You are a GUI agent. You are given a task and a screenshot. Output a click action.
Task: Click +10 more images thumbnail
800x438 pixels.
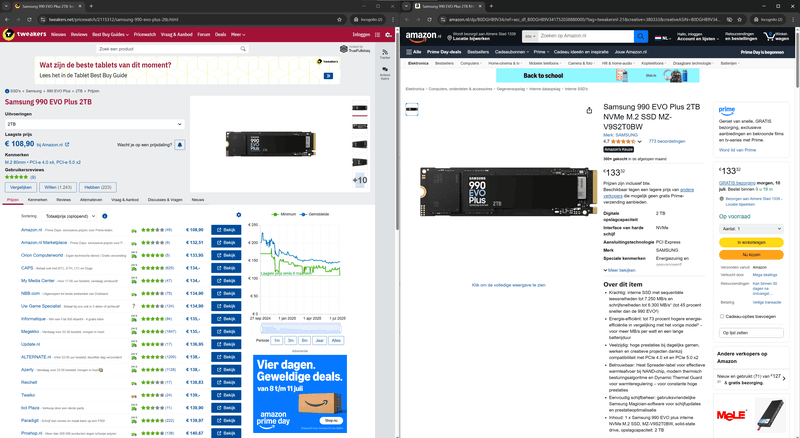(x=360, y=180)
